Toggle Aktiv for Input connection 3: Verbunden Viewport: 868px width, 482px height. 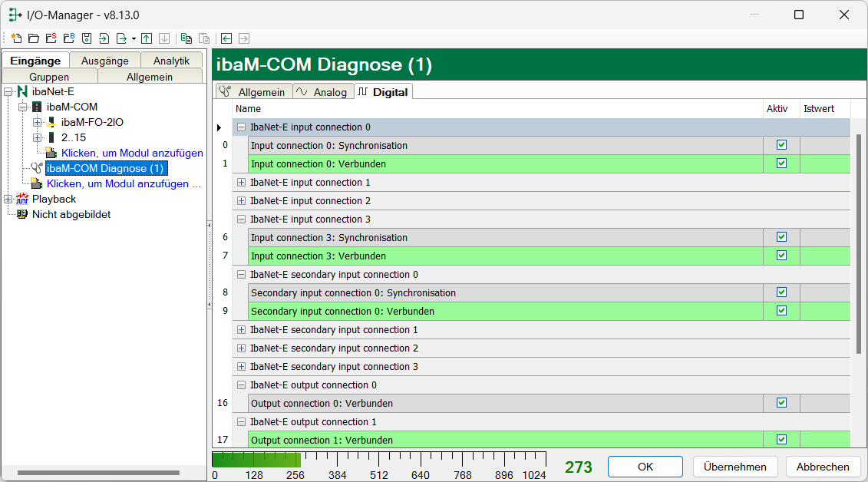781,255
